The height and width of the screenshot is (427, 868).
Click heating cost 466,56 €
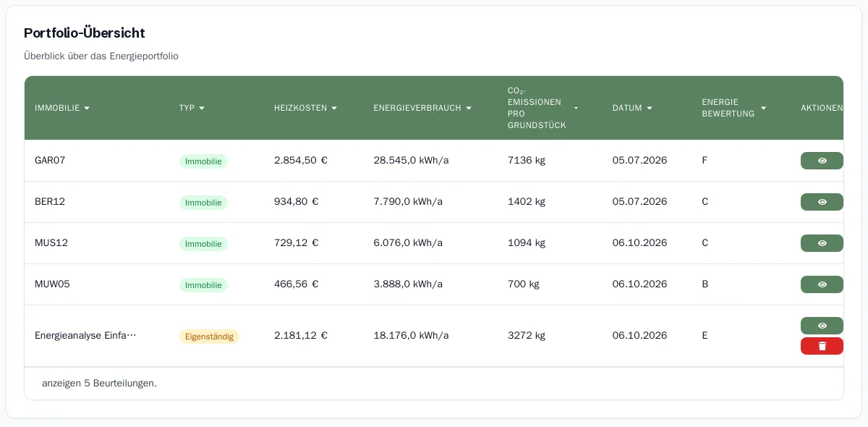coord(297,284)
